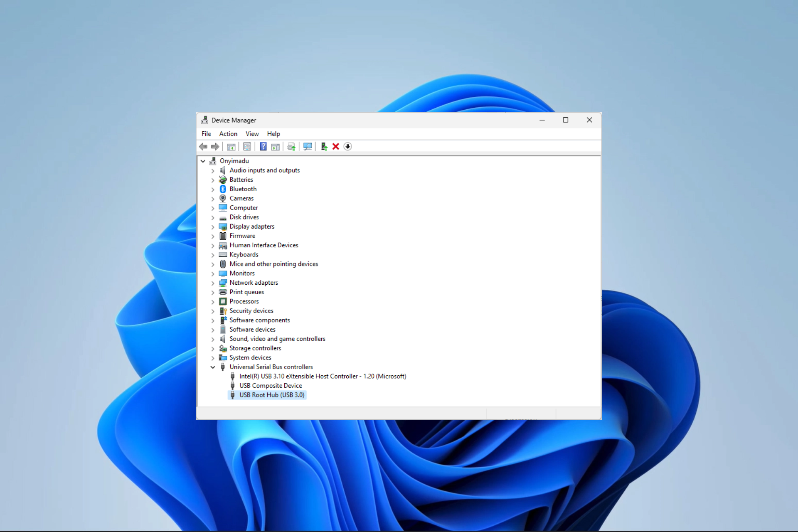Expand the Display adapters node

[213, 227]
